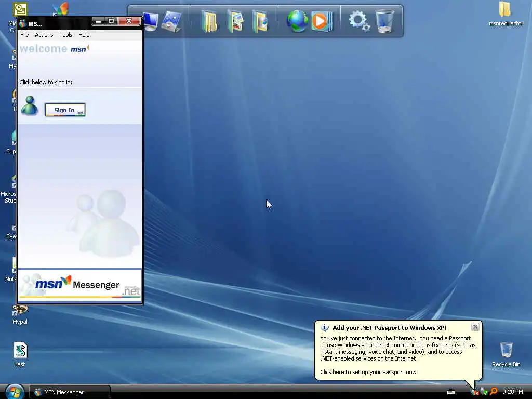Open the gears settings icon in the dock

[360, 21]
